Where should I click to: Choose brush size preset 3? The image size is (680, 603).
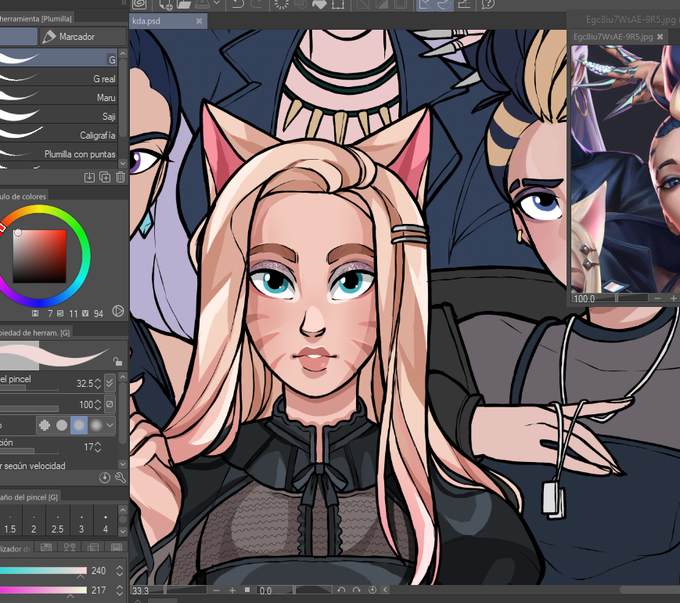pyautogui.click(x=81, y=521)
